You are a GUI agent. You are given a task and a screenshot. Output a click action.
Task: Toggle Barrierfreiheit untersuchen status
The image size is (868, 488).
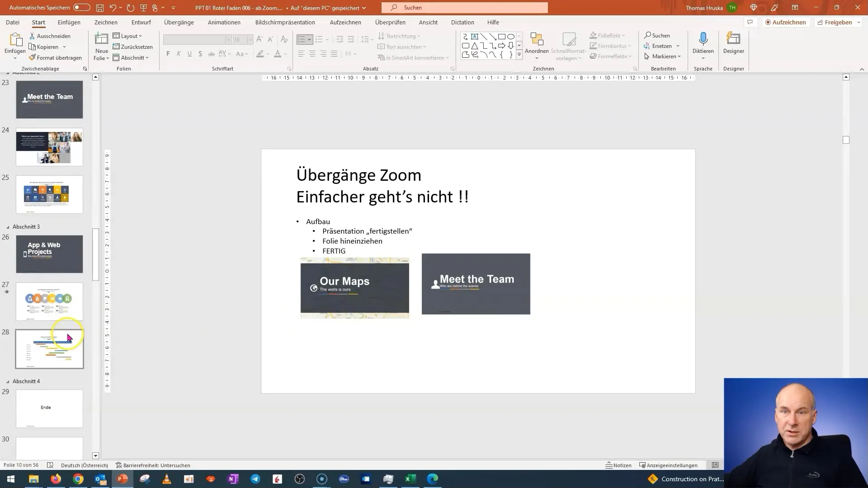pos(151,465)
